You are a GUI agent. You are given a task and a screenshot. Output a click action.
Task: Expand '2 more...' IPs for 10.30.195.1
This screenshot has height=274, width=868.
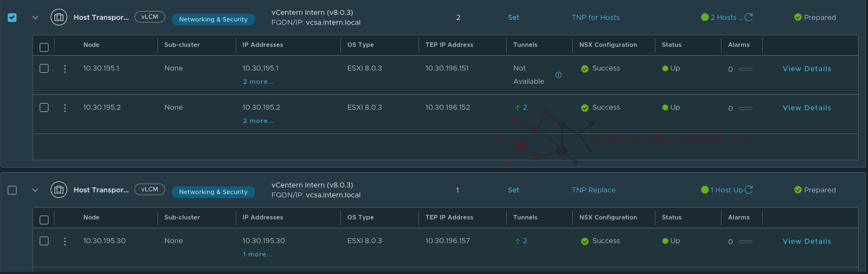(258, 82)
